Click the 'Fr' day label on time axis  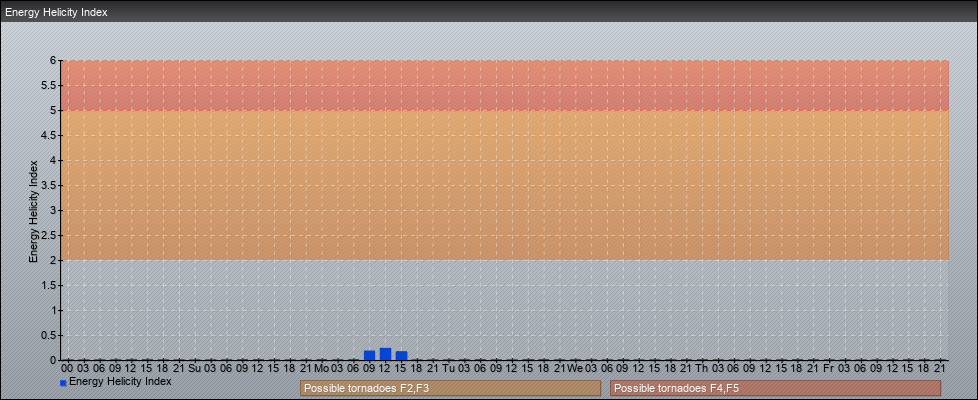828,368
